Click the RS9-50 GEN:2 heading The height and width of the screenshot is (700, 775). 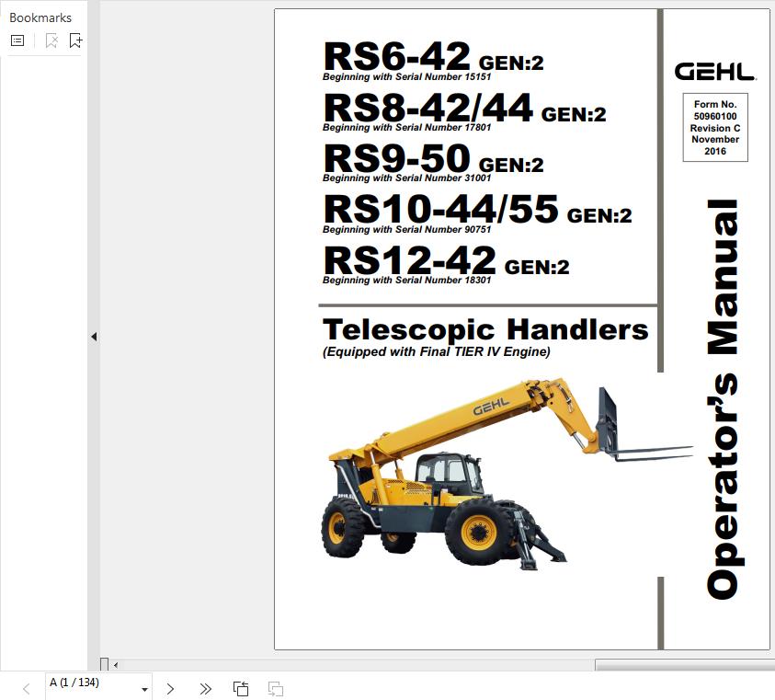[433, 158]
